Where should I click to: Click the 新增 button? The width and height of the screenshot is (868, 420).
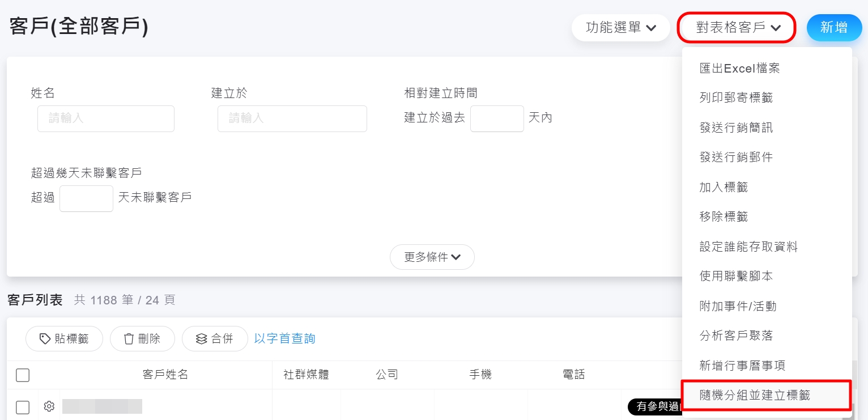tap(834, 28)
